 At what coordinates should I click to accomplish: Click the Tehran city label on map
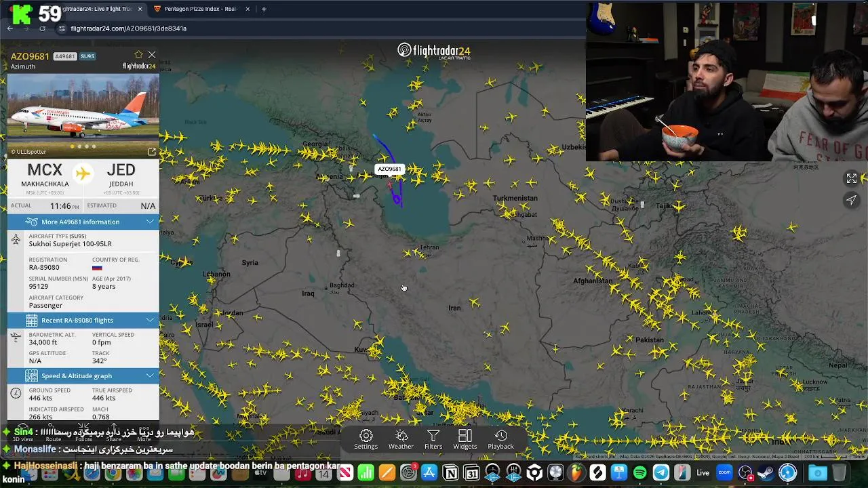(x=429, y=247)
